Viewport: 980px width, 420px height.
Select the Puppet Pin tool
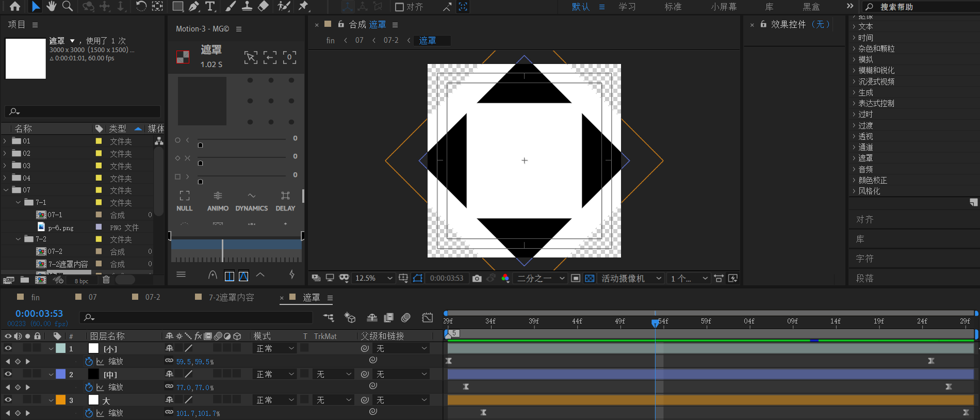(303, 6)
